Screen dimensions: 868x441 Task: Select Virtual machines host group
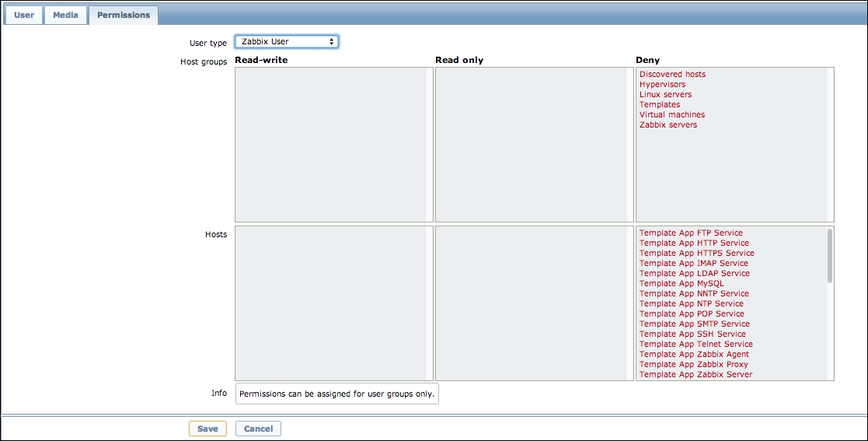click(672, 115)
